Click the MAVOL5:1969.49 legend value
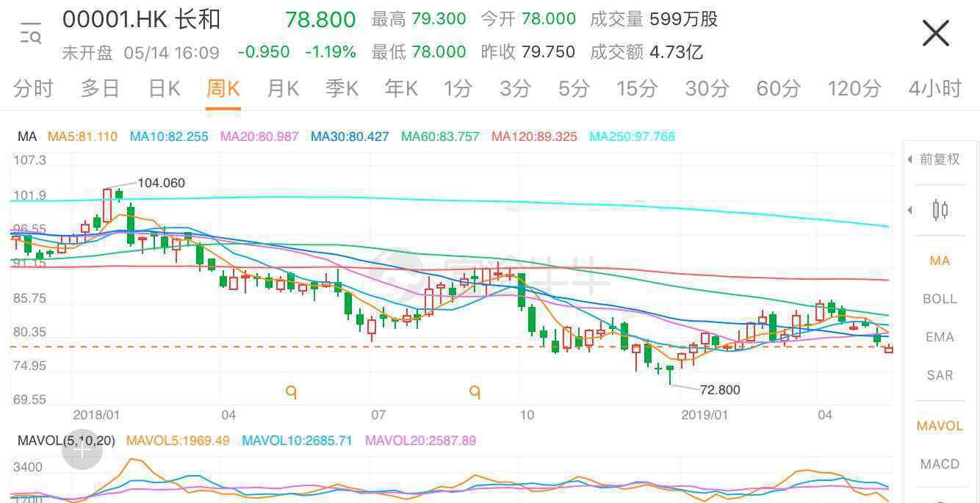 pyautogui.click(x=178, y=441)
